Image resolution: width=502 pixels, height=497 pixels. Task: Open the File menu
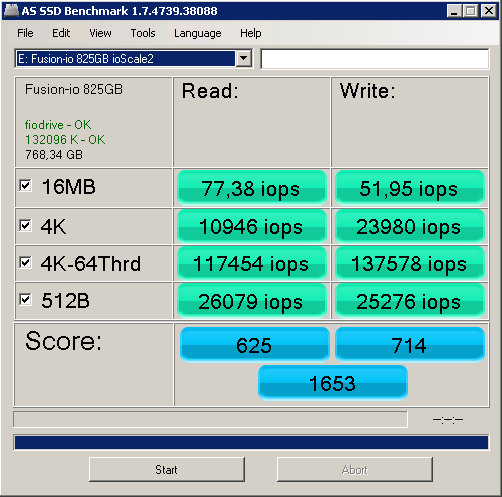(x=25, y=33)
